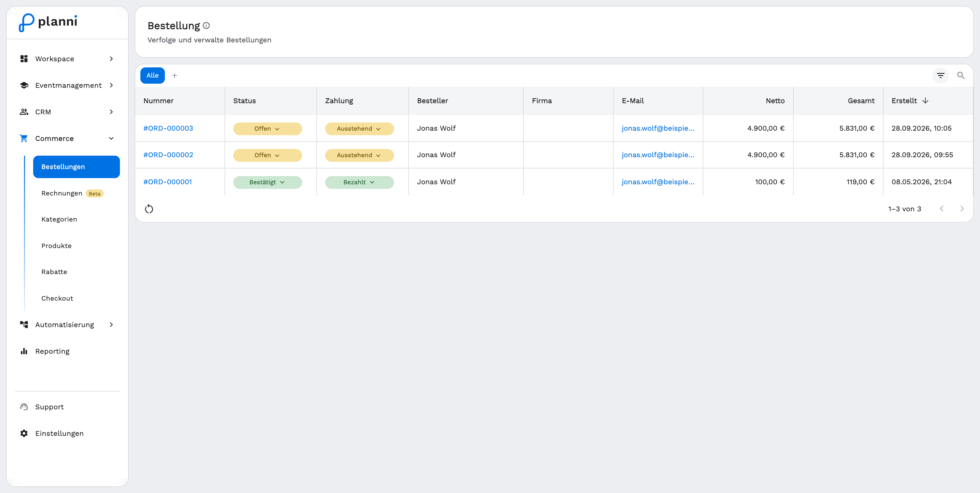Click the CRM people icon

click(x=24, y=112)
